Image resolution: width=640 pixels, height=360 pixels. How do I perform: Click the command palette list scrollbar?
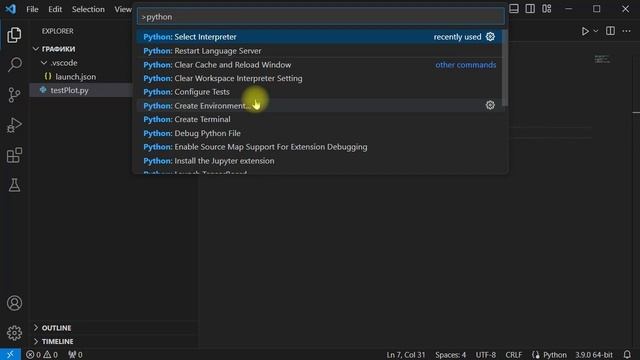pos(505,68)
